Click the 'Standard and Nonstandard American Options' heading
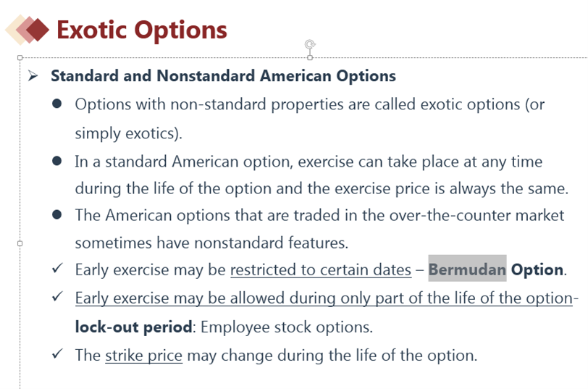This screenshot has height=389, width=588. (223, 76)
